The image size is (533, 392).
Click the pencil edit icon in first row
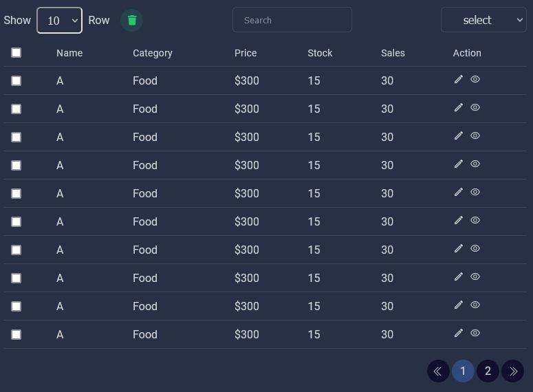coord(459,79)
